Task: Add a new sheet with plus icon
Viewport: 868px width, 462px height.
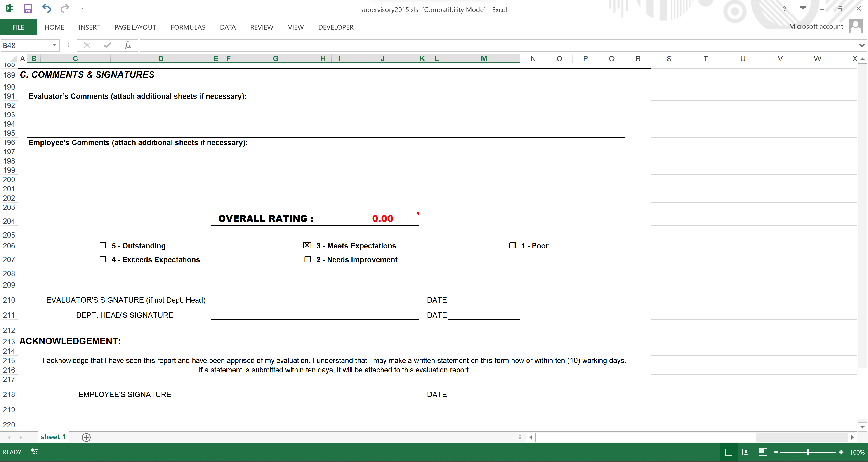Action: tap(86, 437)
